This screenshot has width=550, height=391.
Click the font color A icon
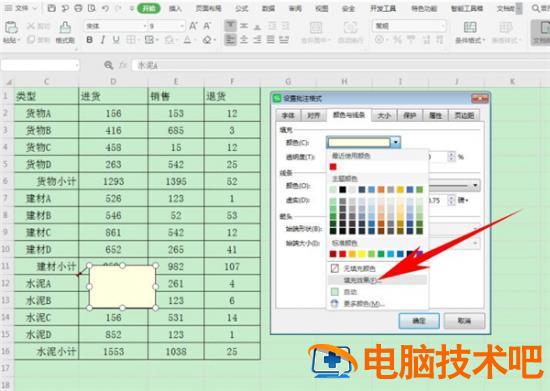coord(188,40)
